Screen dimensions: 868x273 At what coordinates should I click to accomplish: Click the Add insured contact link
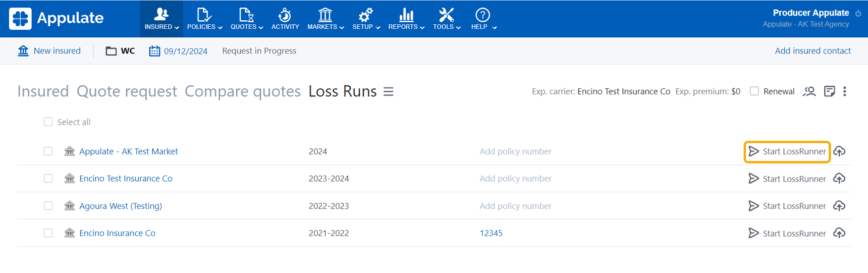pyautogui.click(x=812, y=51)
